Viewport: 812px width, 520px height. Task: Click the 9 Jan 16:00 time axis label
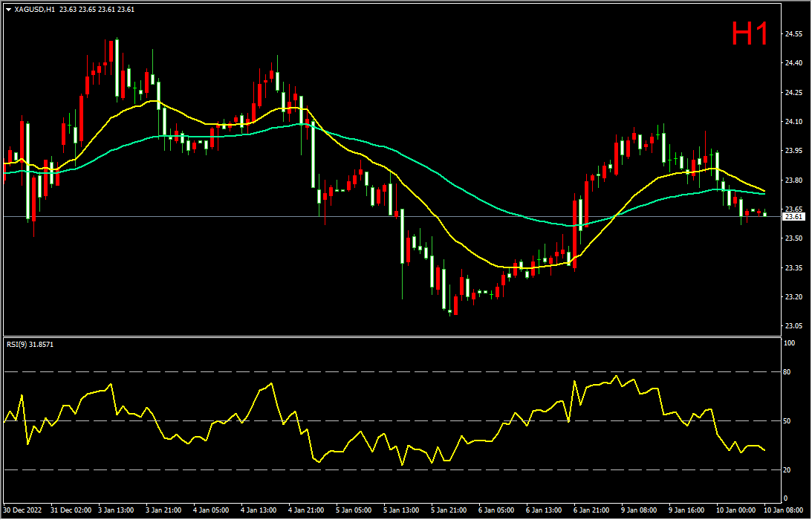coord(686,510)
